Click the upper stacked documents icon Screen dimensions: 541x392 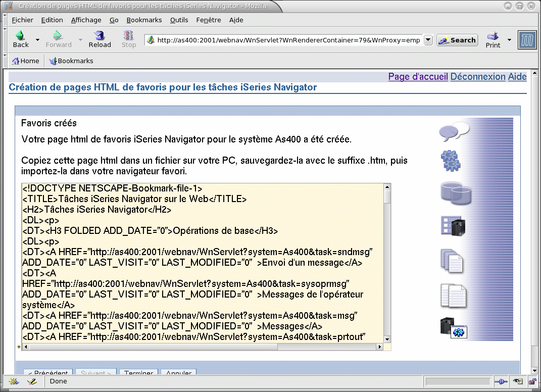click(x=452, y=261)
